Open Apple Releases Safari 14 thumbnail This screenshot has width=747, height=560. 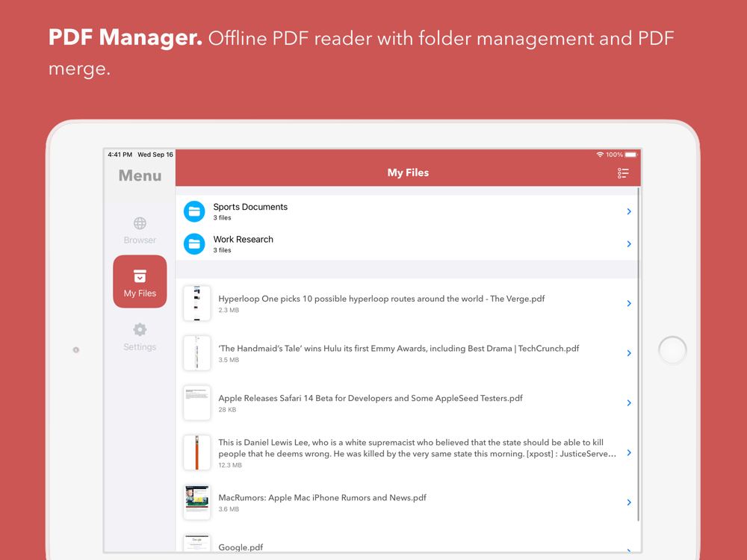(196, 403)
